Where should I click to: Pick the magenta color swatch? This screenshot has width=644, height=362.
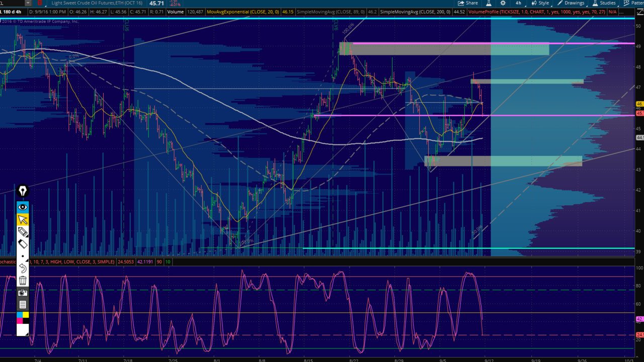[20, 321]
